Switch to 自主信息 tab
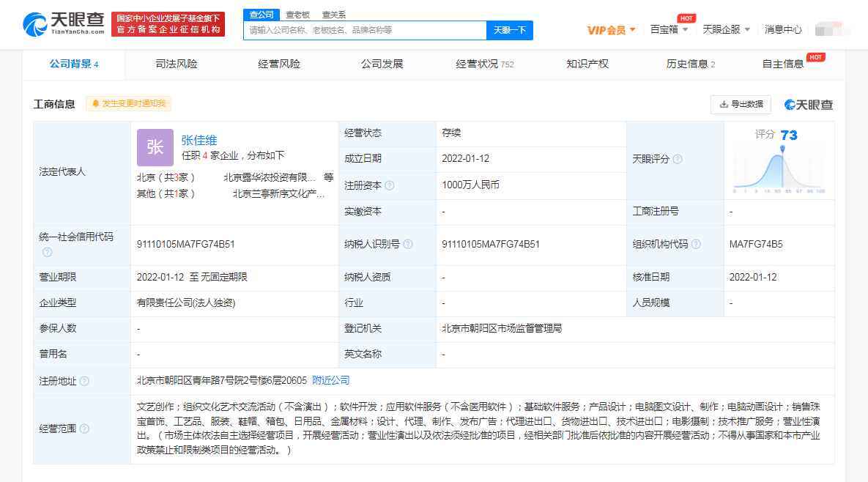This screenshot has height=482, width=868. point(783,64)
